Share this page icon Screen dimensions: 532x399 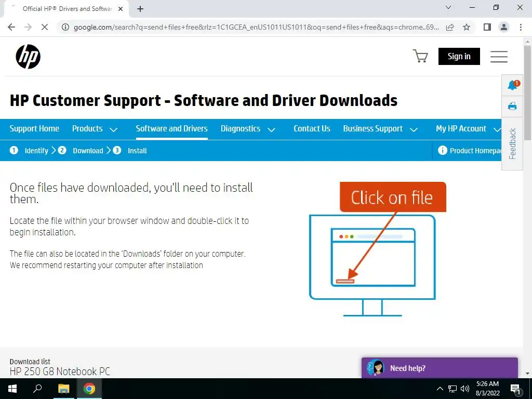[450, 27]
